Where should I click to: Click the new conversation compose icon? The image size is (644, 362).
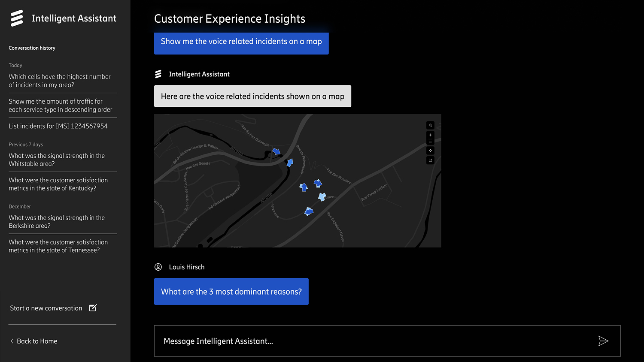(x=93, y=308)
